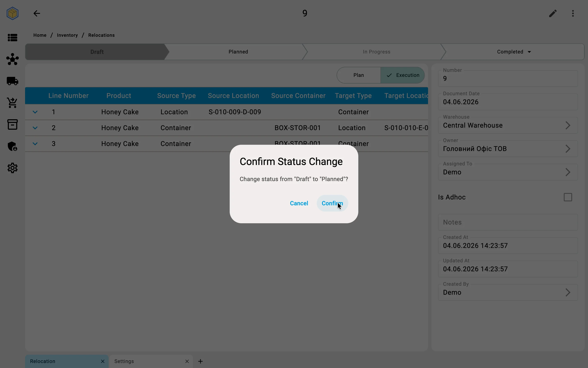Click the pencil edit icon

(x=553, y=13)
